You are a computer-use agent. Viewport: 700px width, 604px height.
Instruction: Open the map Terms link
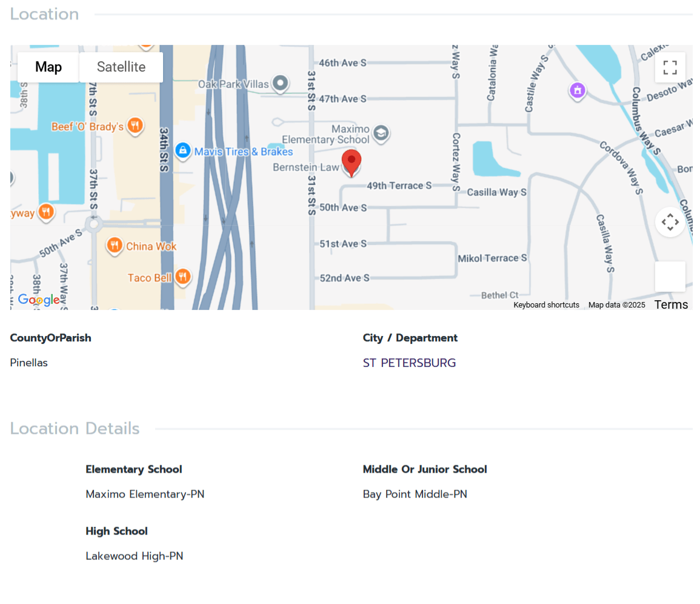(x=671, y=304)
